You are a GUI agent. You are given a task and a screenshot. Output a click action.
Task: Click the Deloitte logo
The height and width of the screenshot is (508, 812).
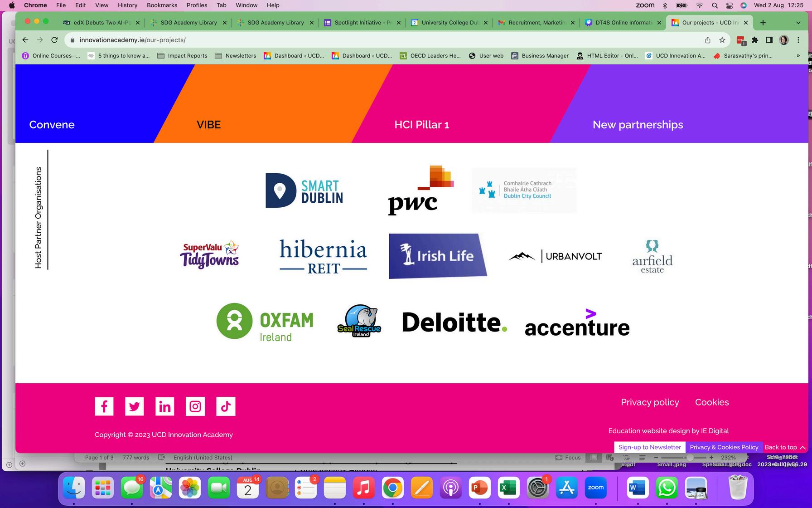(454, 322)
